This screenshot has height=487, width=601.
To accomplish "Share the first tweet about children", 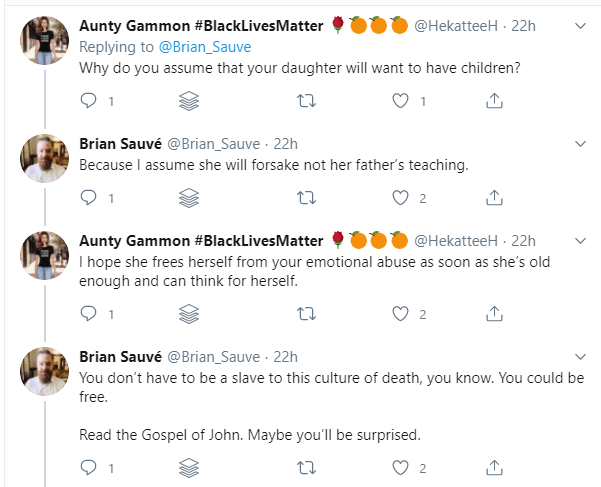I will [x=493, y=101].
